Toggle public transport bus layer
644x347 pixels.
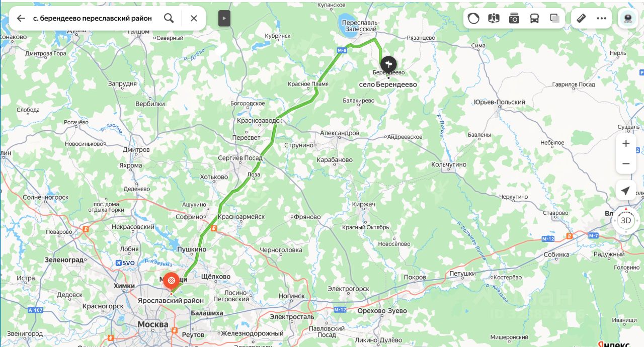[x=534, y=18]
